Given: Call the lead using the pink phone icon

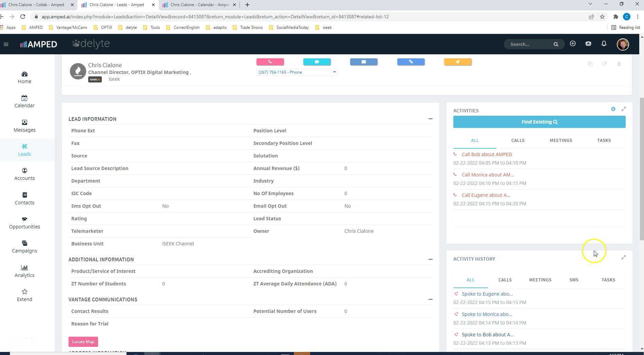Looking at the screenshot, I should (x=270, y=62).
